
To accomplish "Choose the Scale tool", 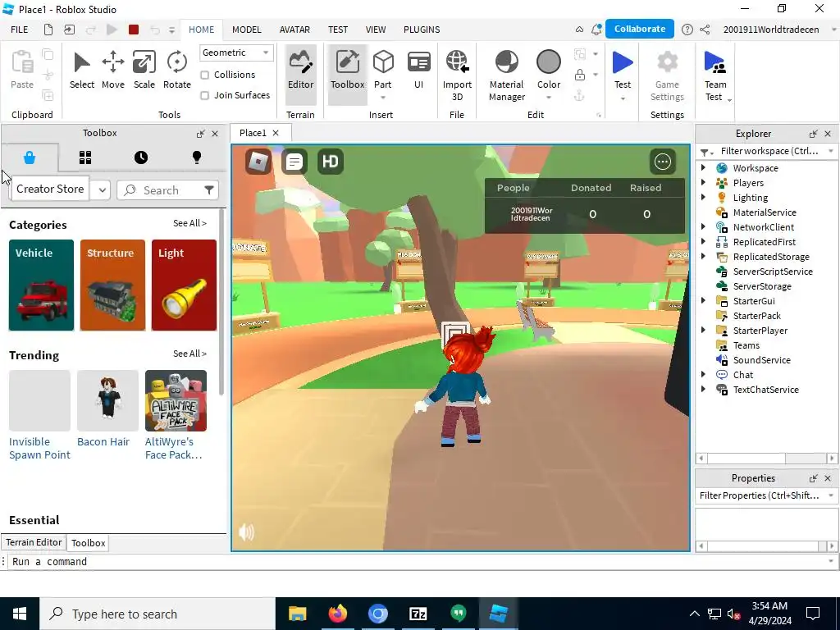I will 144,71.
